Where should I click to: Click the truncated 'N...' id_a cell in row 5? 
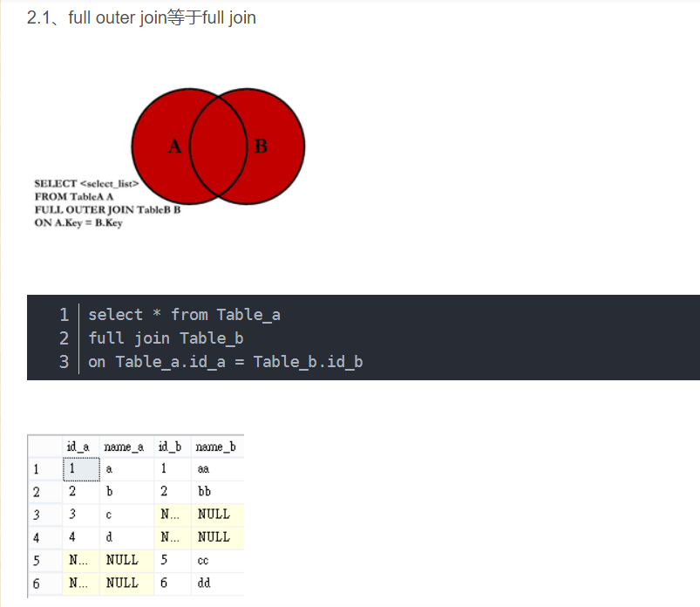[x=81, y=560]
